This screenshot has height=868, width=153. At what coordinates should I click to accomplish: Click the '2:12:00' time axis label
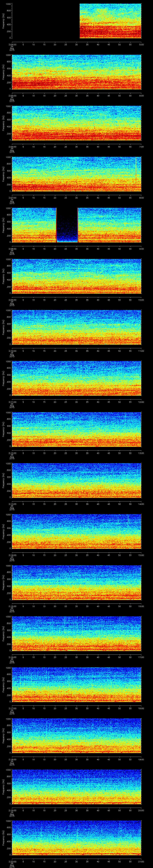tap(12, 453)
